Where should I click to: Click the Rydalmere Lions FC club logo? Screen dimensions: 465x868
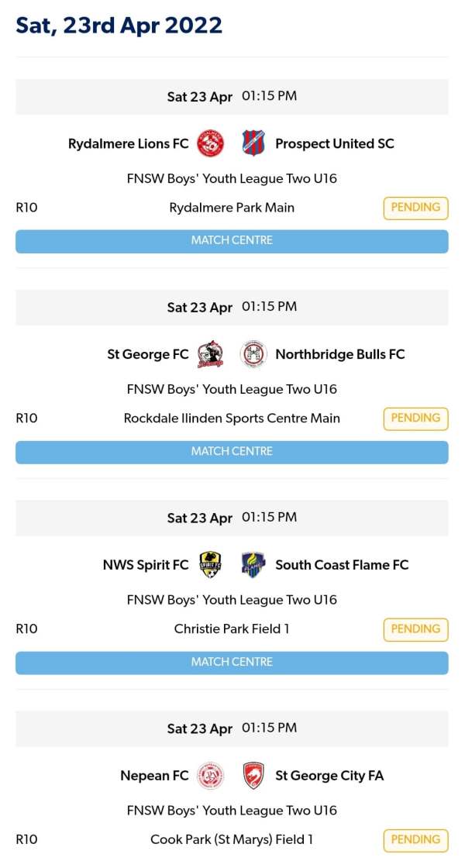[x=210, y=143]
